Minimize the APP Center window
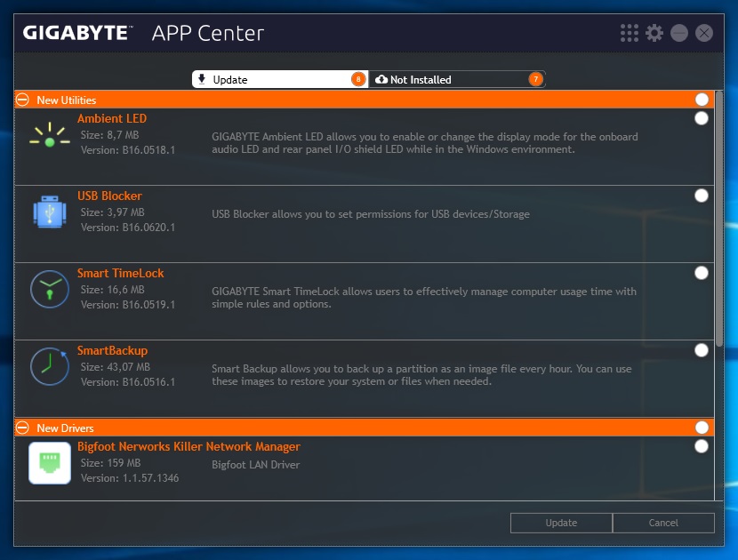Viewport: 738px width, 560px height. click(x=679, y=33)
